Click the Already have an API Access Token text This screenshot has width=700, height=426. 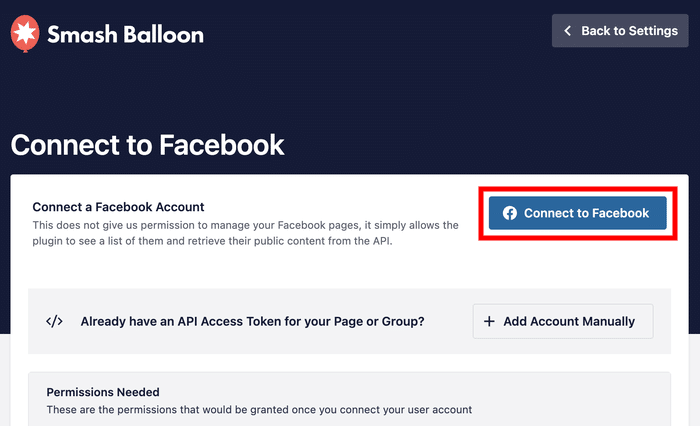252,321
